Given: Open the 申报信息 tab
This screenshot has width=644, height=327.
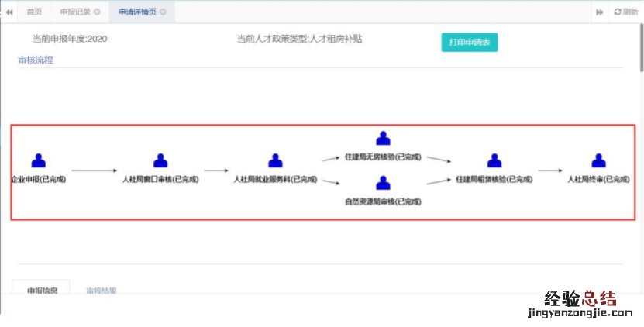Looking at the screenshot, I should 41,291.
